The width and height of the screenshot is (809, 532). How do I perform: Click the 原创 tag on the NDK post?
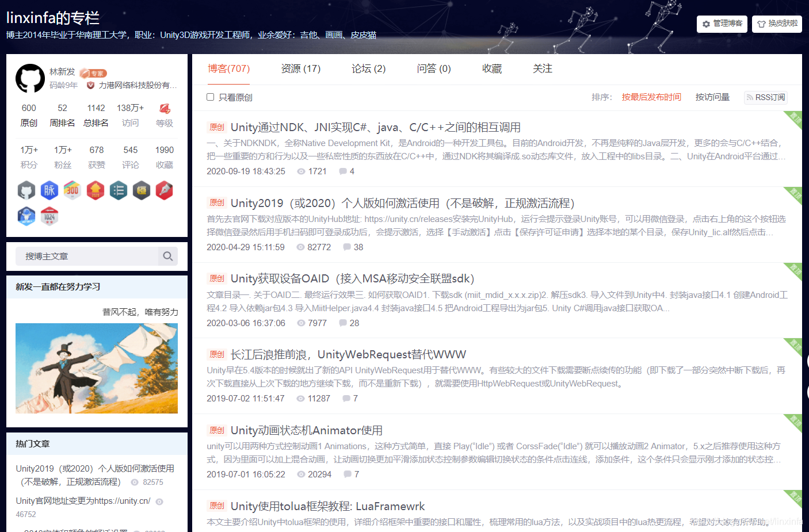click(x=217, y=127)
